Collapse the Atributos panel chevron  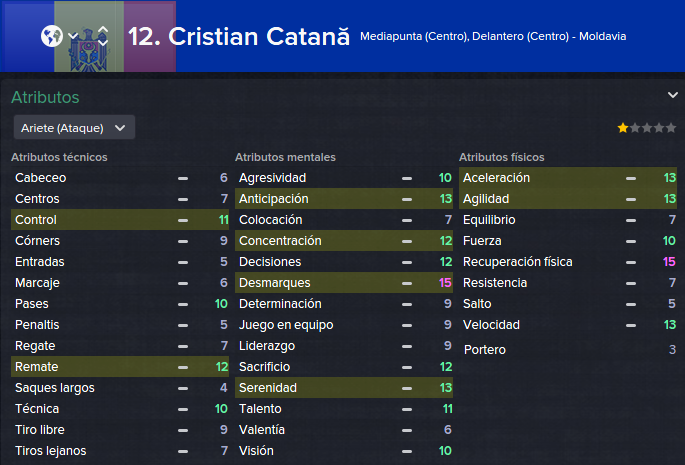coord(672,95)
